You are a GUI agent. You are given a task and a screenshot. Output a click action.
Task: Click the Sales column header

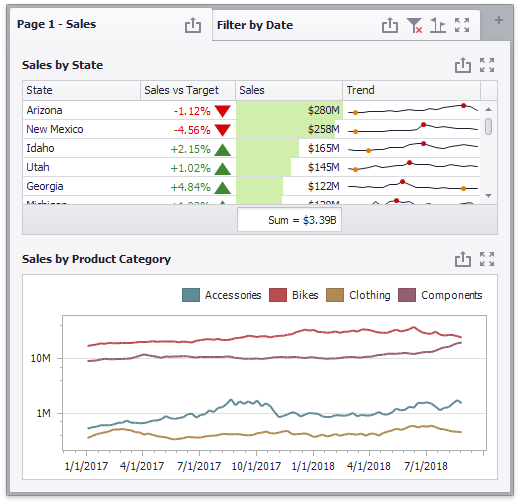tap(289, 90)
